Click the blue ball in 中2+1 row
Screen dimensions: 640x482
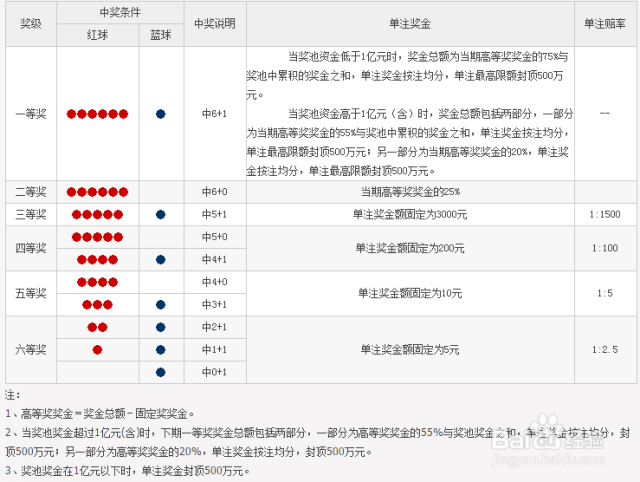(161, 327)
